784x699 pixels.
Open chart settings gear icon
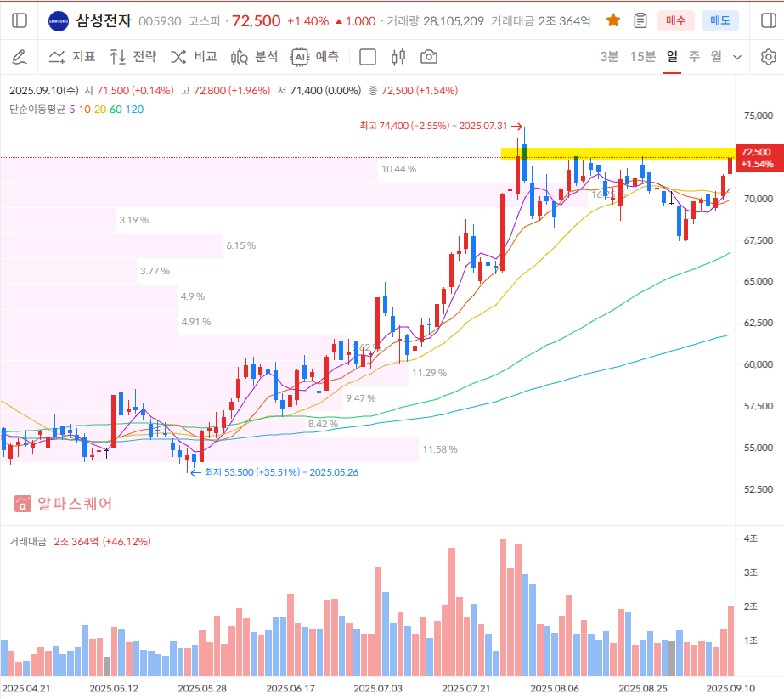click(x=769, y=57)
